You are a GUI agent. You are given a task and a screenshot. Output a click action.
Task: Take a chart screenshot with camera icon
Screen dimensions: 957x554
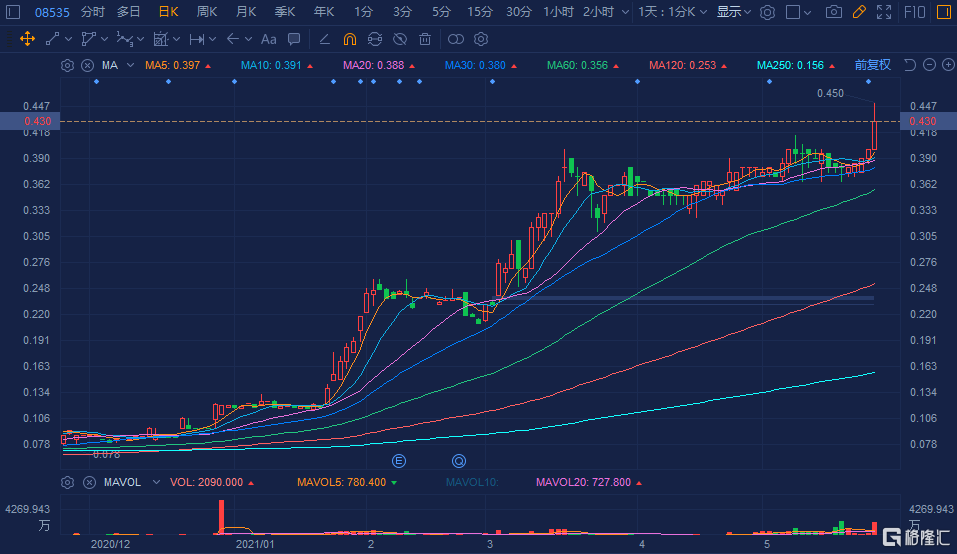click(834, 12)
